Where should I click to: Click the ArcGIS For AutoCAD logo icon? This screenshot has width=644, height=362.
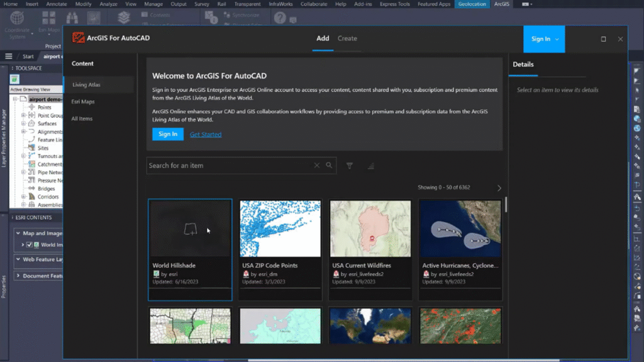(x=78, y=38)
